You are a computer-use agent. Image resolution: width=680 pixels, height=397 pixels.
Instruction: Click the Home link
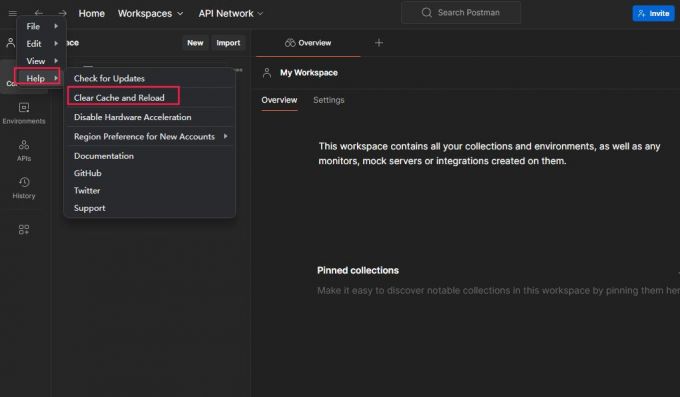click(x=92, y=13)
